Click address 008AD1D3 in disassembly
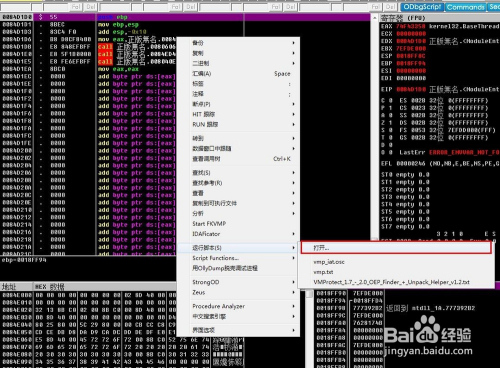The height and width of the screenshot is (368, 500). pyautogui.click(x=17, y=32)
